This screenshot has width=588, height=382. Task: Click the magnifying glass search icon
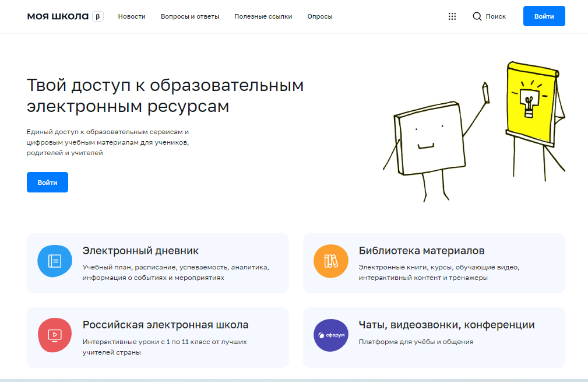coord(477,16)
